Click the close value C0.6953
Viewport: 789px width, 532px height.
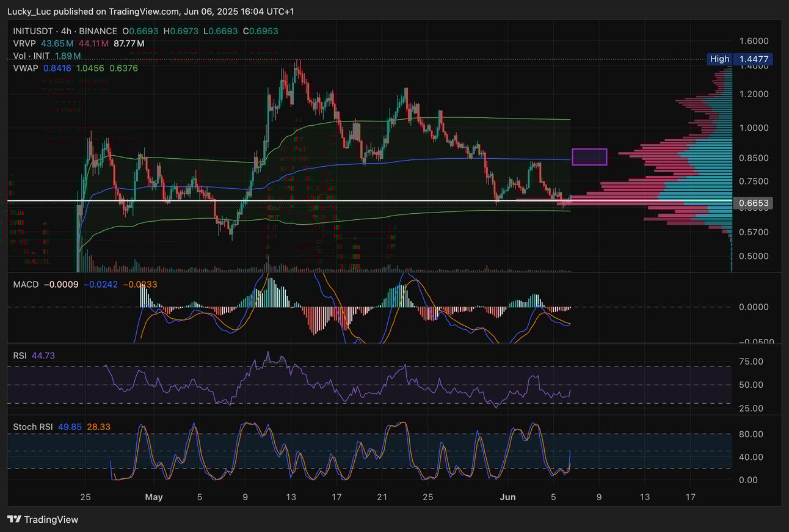(260, 31)
